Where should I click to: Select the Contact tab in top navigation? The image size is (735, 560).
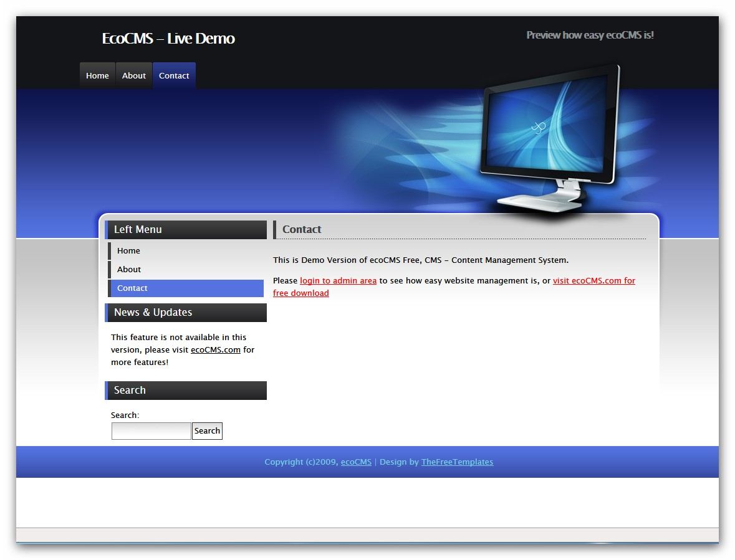coord(174,75)
